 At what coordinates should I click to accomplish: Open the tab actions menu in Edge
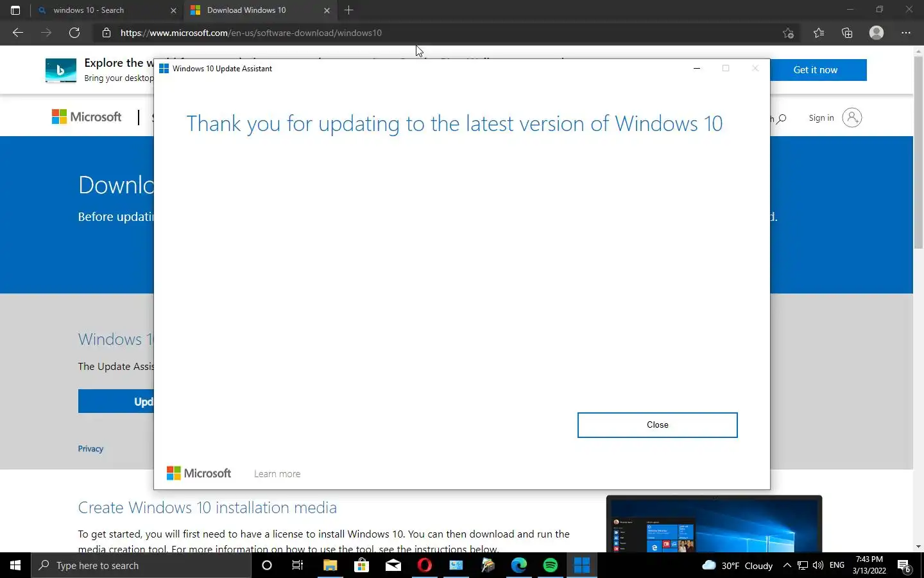coord(15,10)
